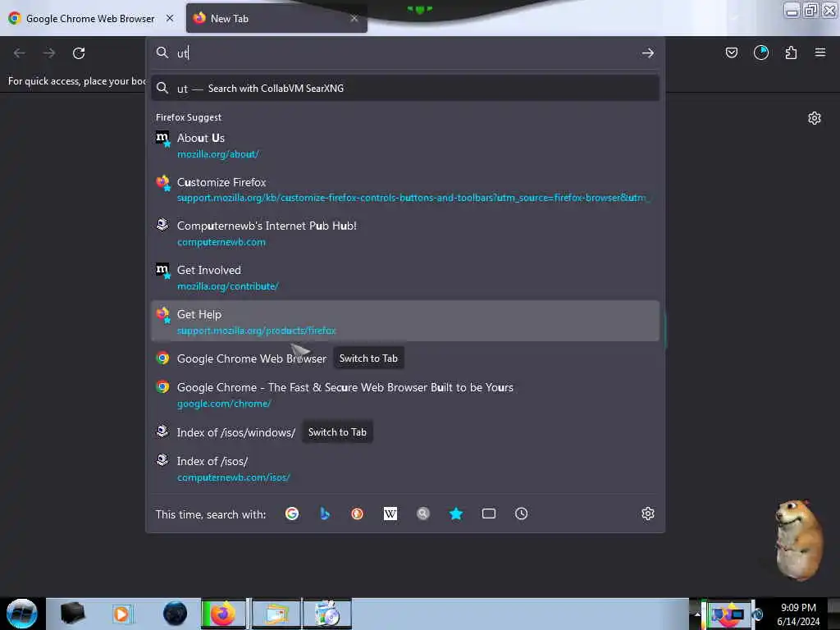
Task: Open the black box taskbar icon
Action: tap(72, 614)
